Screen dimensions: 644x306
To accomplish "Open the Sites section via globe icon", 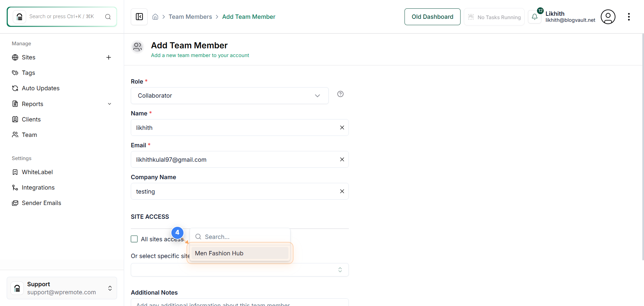I will [15, 57].
